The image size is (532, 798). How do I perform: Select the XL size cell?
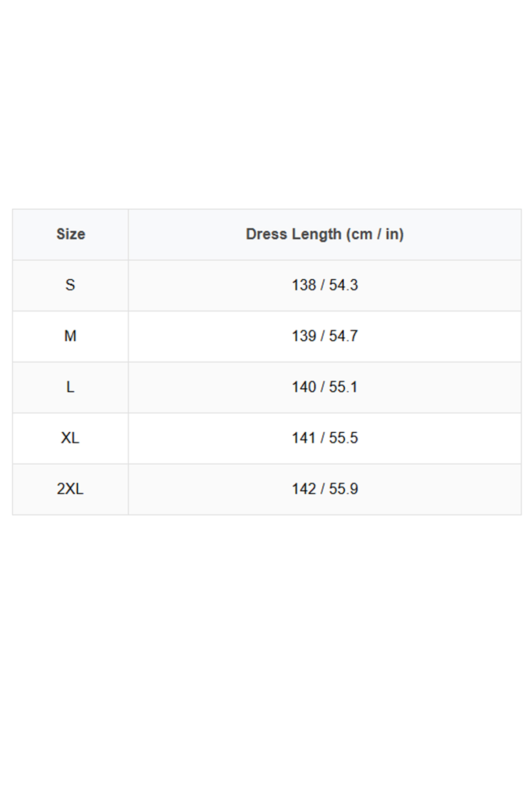coord(70,438)
